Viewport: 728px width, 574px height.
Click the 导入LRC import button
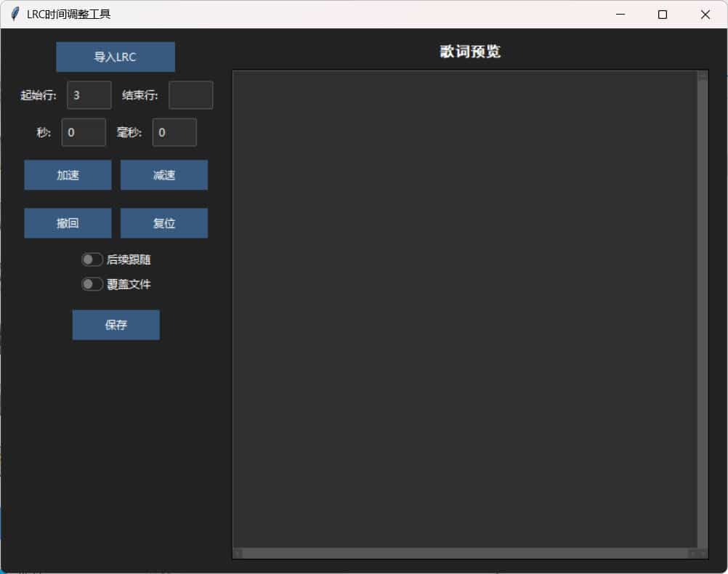(x=115, y=57)
